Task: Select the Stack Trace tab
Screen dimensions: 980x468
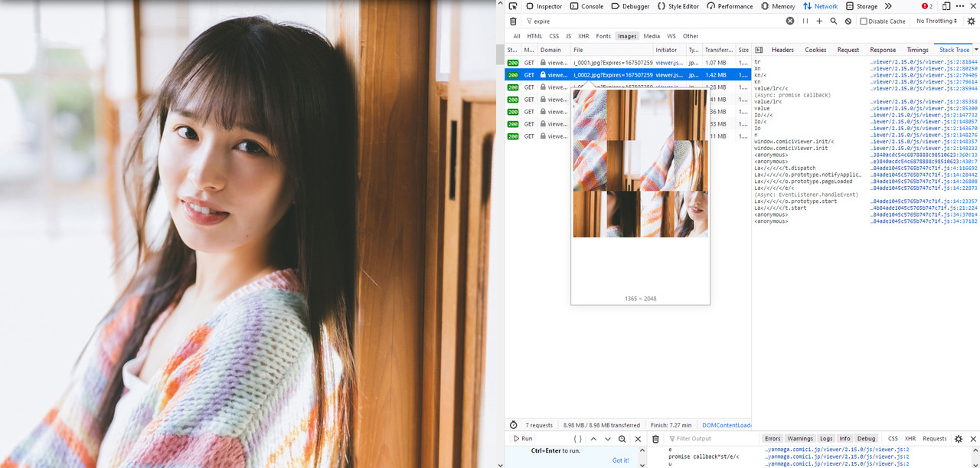Action: pos(954,50)
